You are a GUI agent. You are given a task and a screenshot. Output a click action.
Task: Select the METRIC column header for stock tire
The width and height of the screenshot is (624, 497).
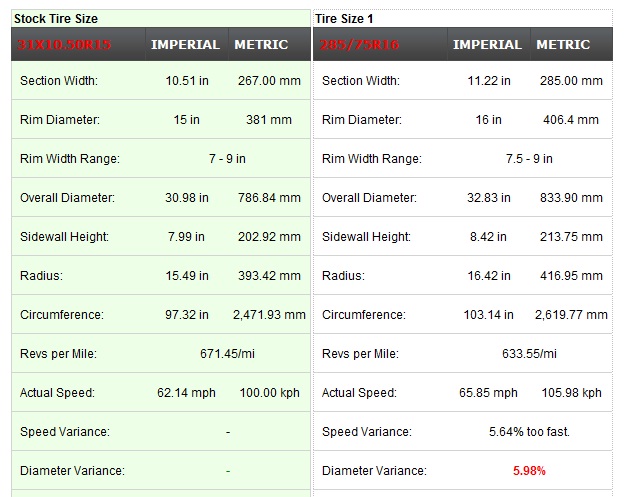(x=261, y=45)
